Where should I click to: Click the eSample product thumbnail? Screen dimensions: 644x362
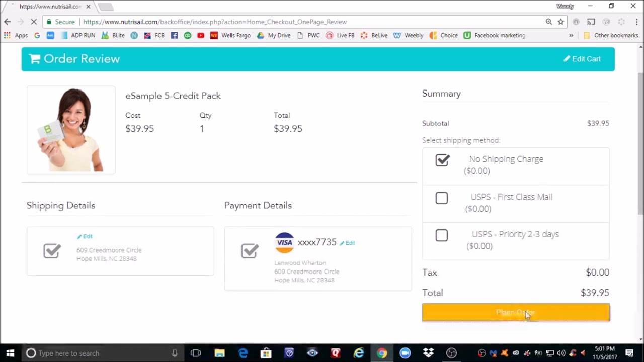tap(71, 130)
